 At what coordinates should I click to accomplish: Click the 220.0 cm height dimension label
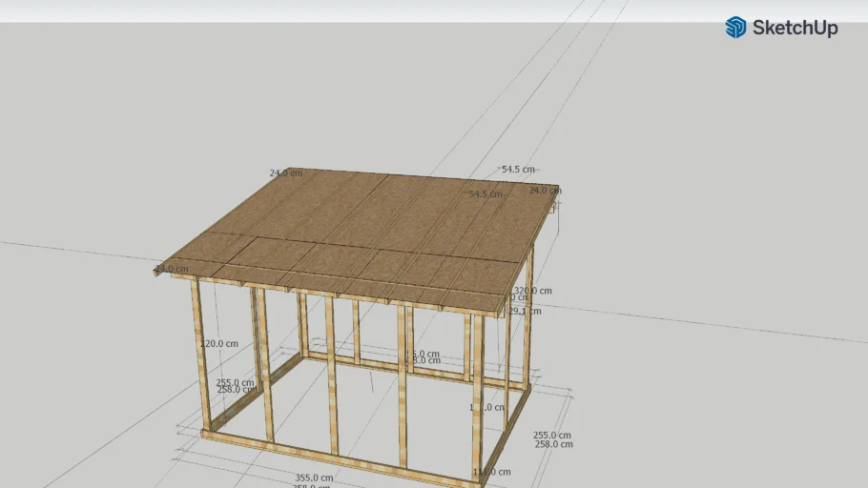pos(219,343)
